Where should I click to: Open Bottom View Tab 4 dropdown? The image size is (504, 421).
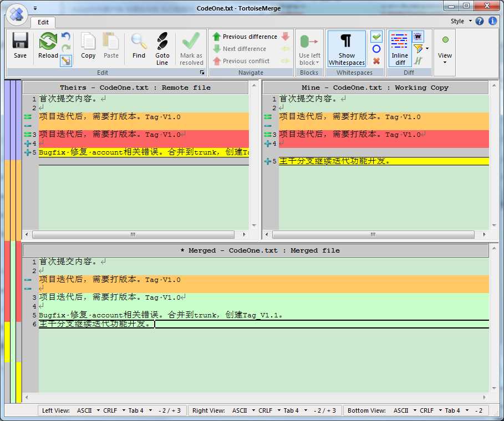click(456, 410)
